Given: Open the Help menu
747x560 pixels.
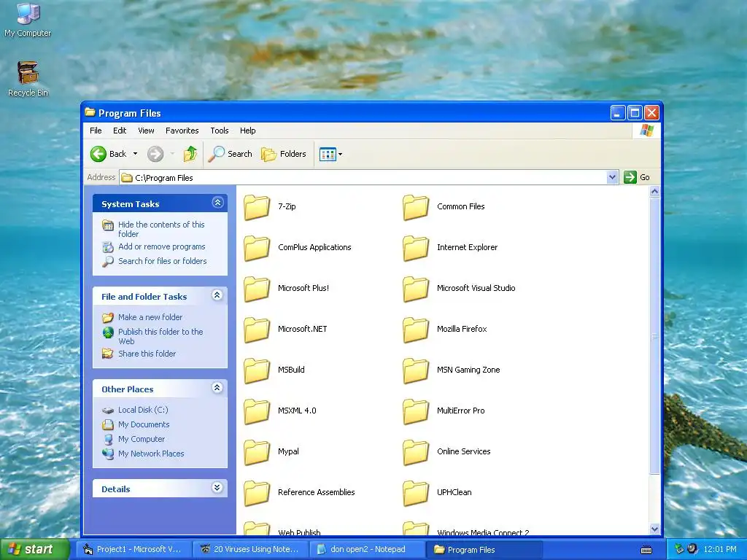Looking at the screenshot, I should pyautogui.click(x=247, y=131).
